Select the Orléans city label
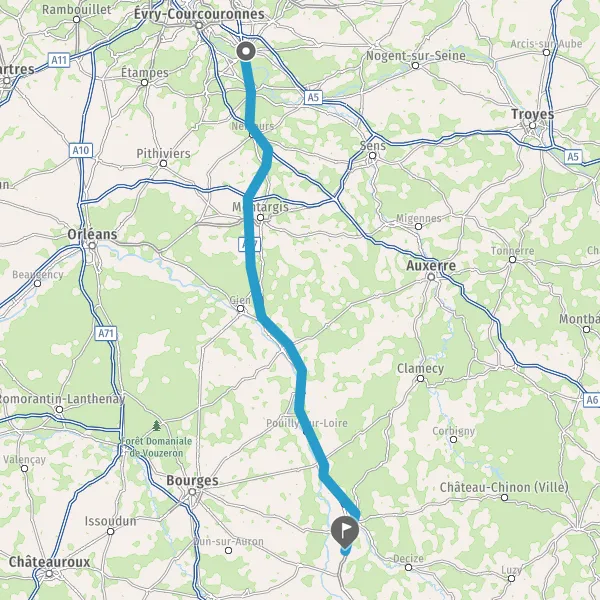600x600 pixels. tap(92, 234)
